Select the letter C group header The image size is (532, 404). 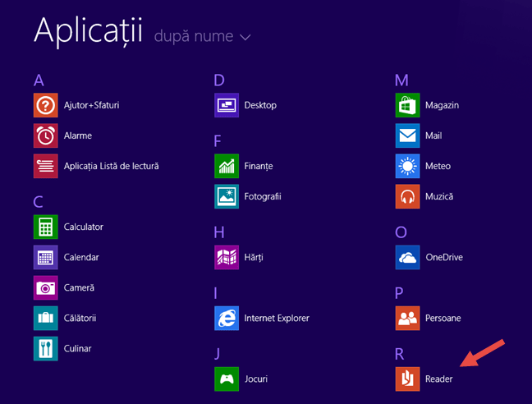tap(38, 202)
